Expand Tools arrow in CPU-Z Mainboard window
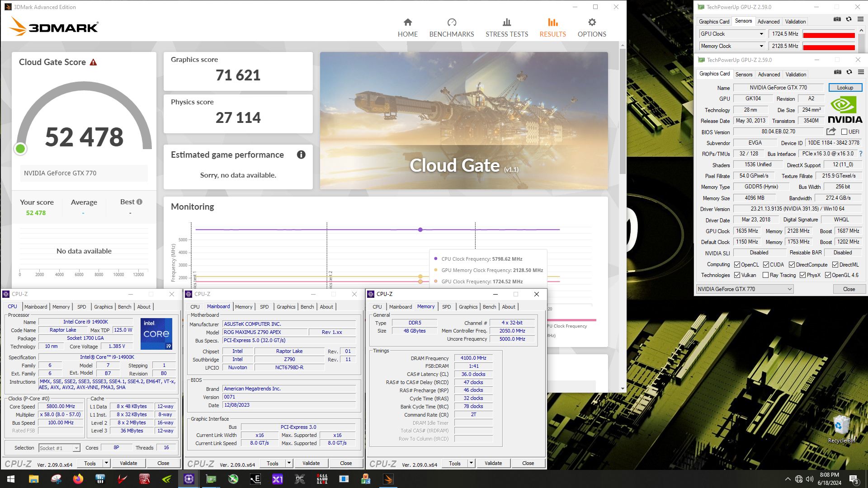The image size is (868, 488). point(289,463)
